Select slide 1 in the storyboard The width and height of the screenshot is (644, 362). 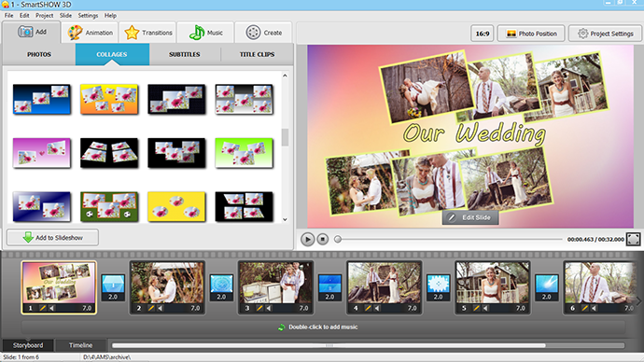pos(59,287)
